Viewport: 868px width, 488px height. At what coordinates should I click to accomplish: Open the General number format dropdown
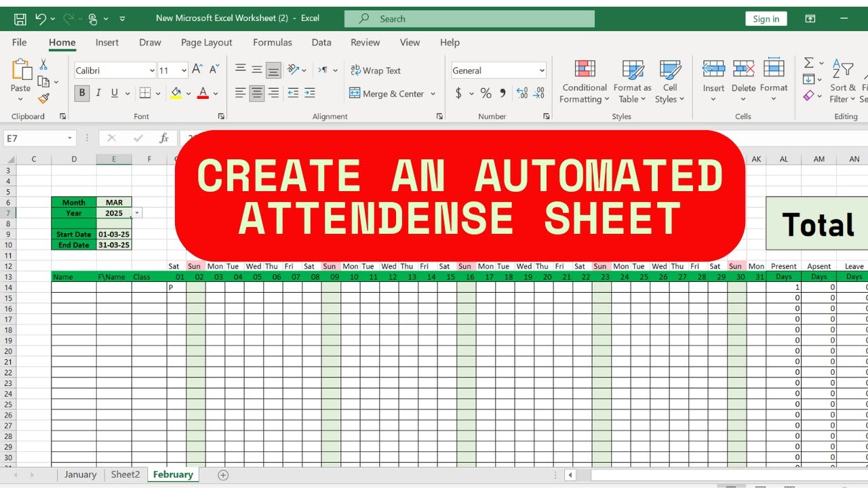coord(542,70)
